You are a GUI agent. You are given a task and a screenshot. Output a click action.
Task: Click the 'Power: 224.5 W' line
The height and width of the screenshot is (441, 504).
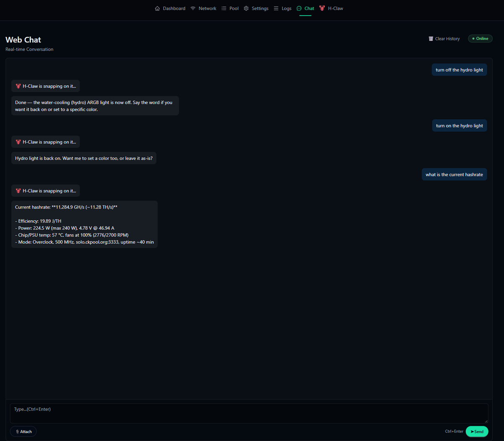coord(65,228)
